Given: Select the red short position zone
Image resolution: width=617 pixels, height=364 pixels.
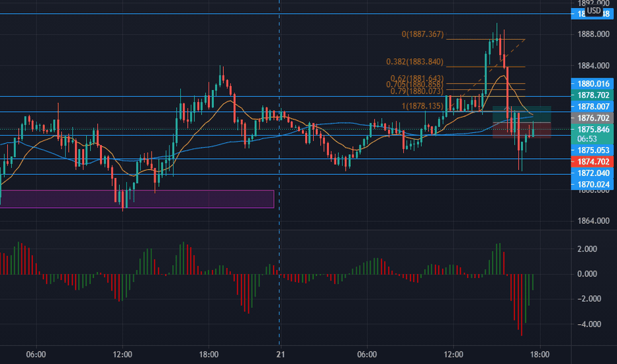Looking at the screenshot, I should pyautogui.click(x=522, y=130).
